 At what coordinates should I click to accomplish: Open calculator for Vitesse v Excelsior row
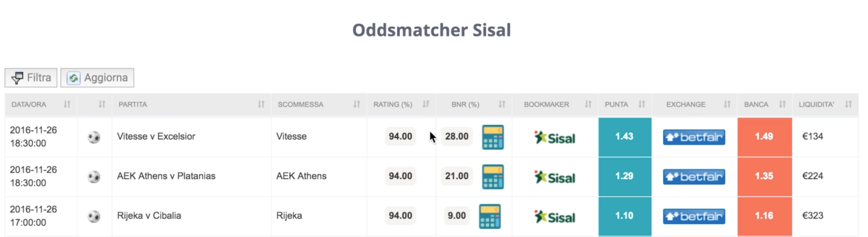click(493, 137)
